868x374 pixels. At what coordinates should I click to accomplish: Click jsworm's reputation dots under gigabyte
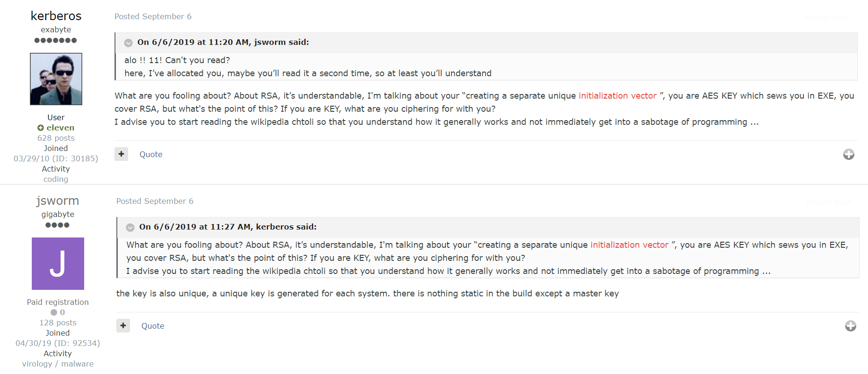point(57,225)
